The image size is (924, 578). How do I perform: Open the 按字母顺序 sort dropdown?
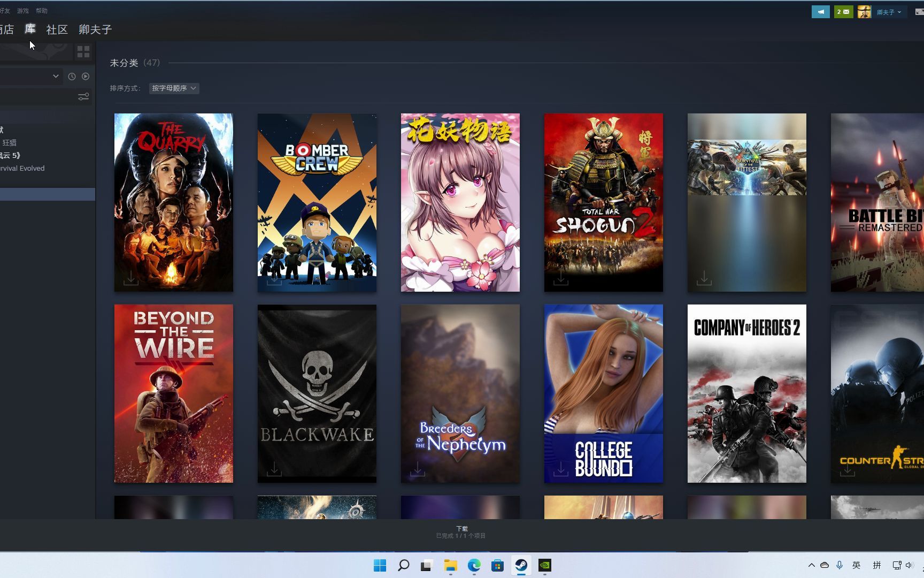[x=174, y=88]
